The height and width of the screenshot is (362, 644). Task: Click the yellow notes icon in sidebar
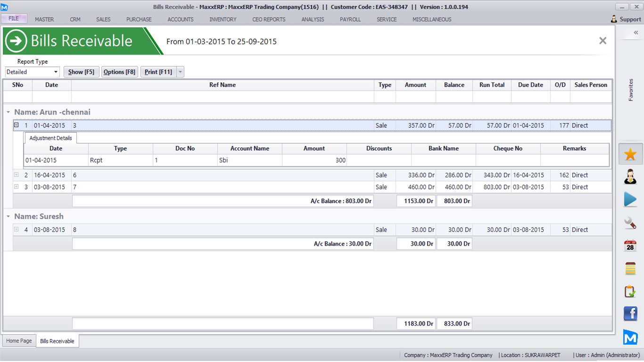630,268
